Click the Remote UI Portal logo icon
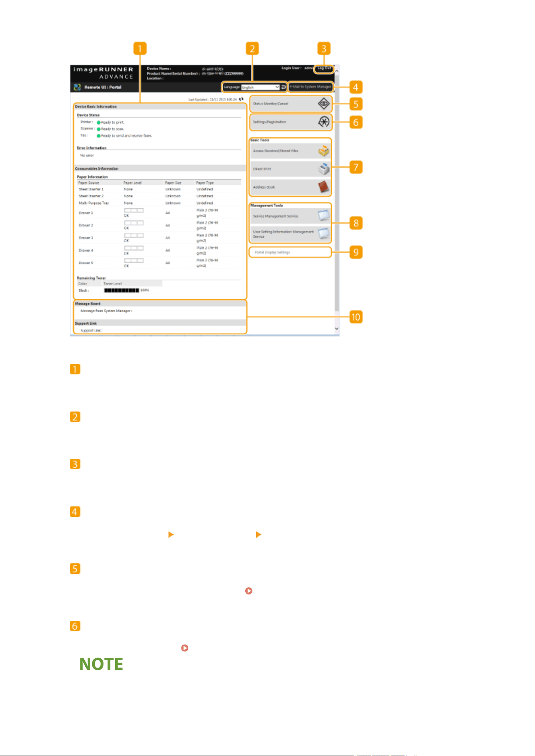The width and height of the screenshot is (535, 756). pyautogui.click(x=77, y=87)
